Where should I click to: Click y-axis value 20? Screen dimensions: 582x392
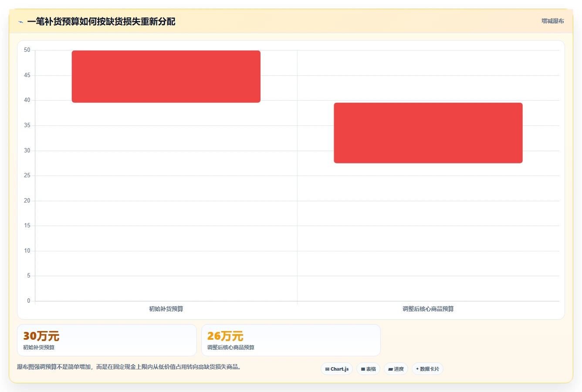27,201
